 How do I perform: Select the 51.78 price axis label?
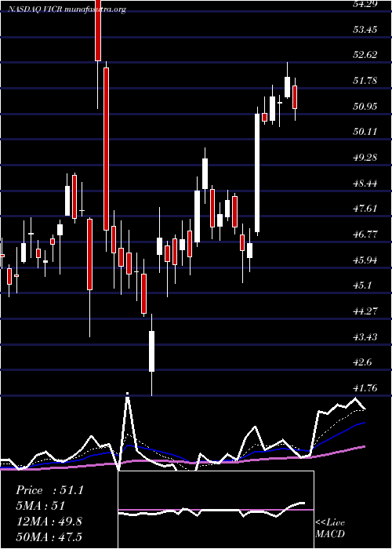point(365,81)
